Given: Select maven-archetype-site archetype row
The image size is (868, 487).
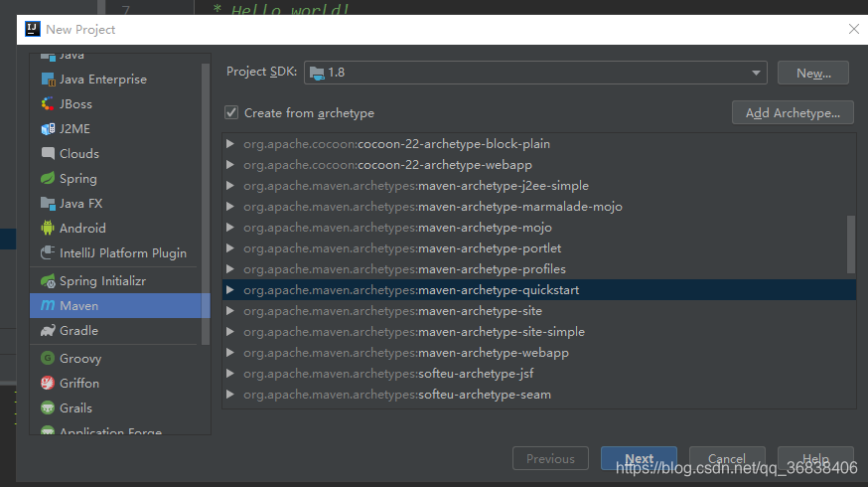Looking at the screenshot, I should tap(538, 311).
